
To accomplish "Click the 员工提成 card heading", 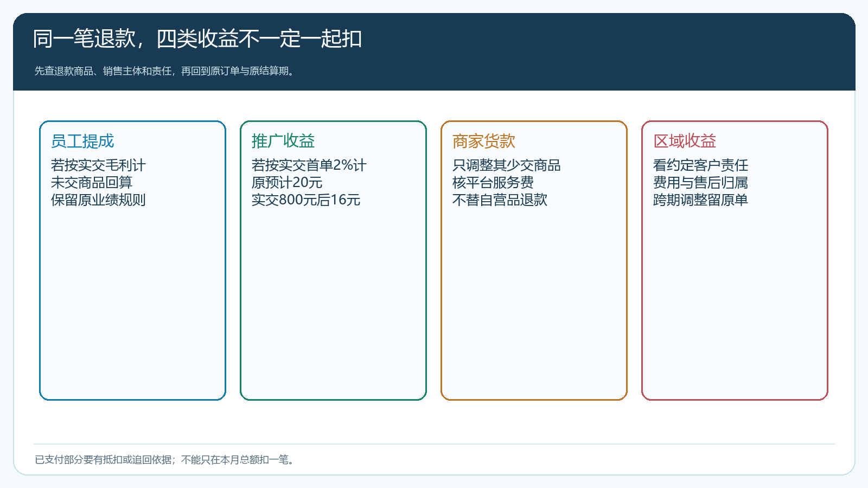I will (82, 141).
